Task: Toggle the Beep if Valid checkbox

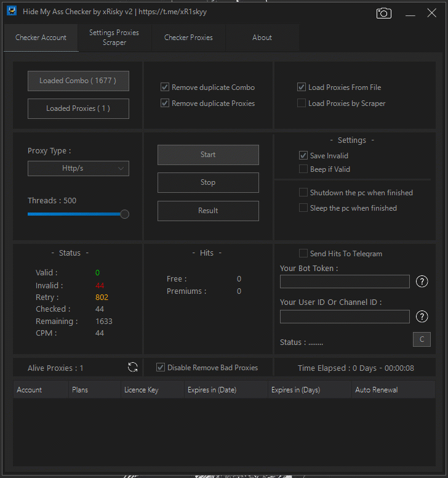Action: click(x=303, y=169)
